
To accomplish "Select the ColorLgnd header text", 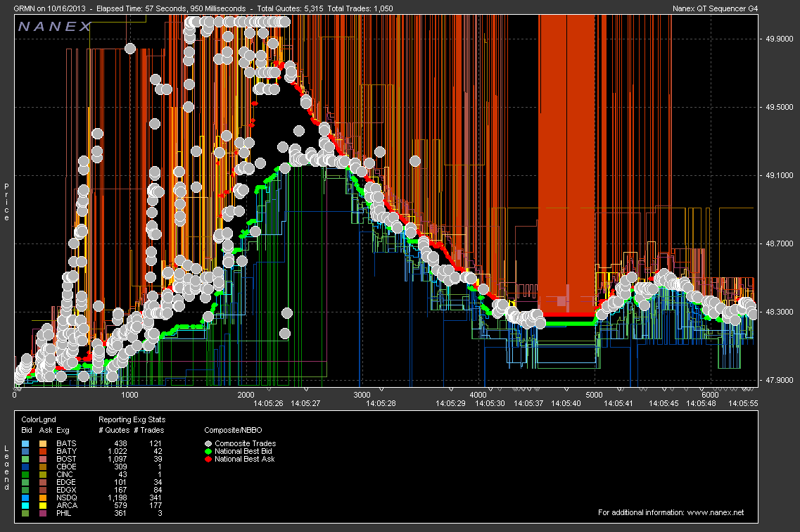I will 39,420.
